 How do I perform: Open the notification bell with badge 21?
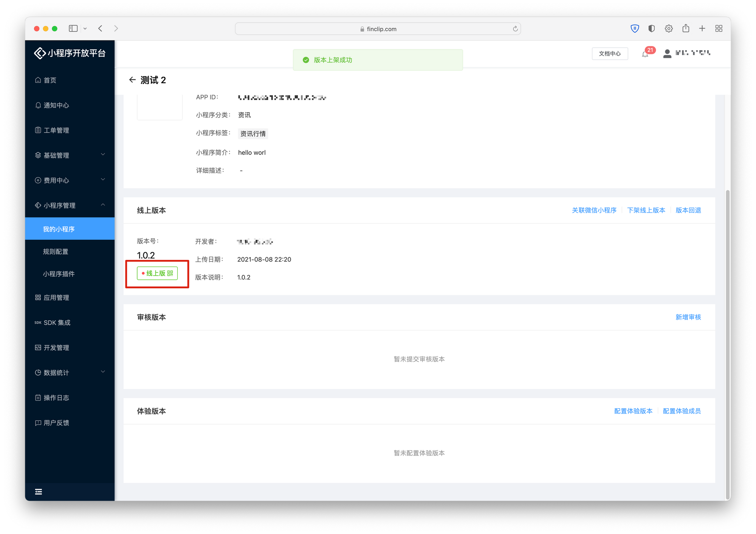click(x=645, y=54)
